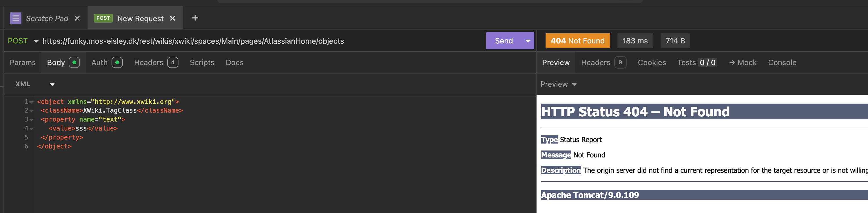Open the Params tab
Image resolution: width=868 pixels, height=213 pixels.
(23, 63)
